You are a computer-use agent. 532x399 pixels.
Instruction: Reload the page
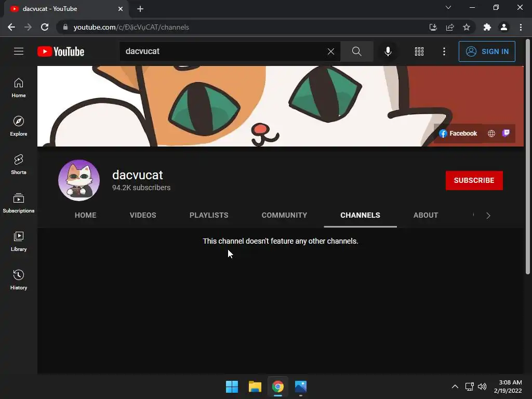pyautogui.click(x=45, y=27)
